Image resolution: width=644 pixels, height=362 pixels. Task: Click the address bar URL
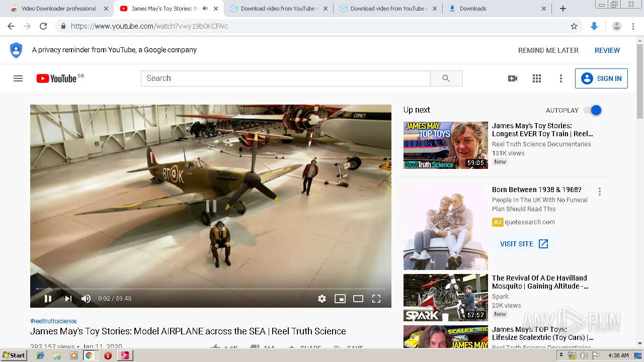click(149, 26)
